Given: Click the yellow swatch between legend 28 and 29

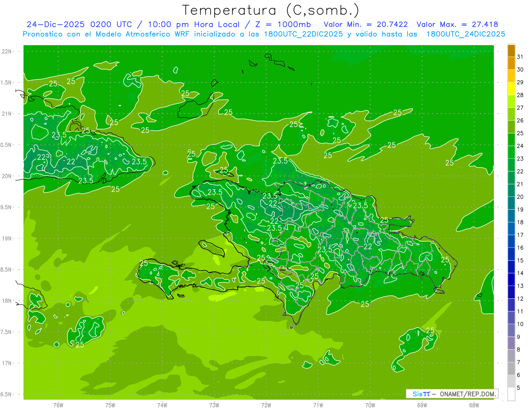Looking at the screenshot, I should (511, 89).
